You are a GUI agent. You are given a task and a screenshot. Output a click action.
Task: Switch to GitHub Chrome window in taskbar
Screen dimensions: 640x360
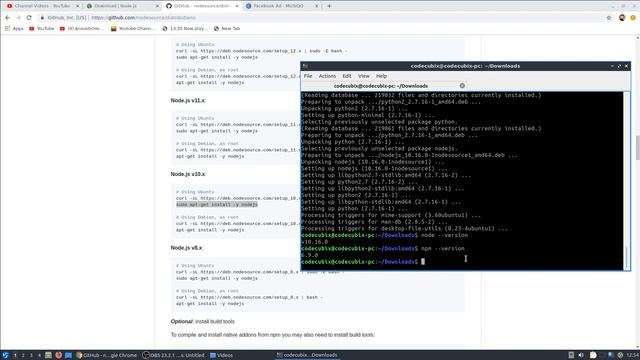[x=107, y=355]
